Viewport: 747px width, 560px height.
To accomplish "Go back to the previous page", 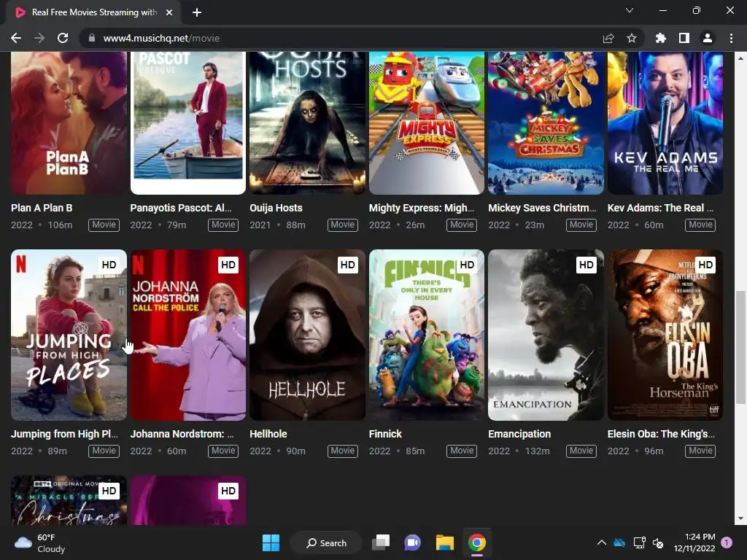I will click(x=16, y=38).
